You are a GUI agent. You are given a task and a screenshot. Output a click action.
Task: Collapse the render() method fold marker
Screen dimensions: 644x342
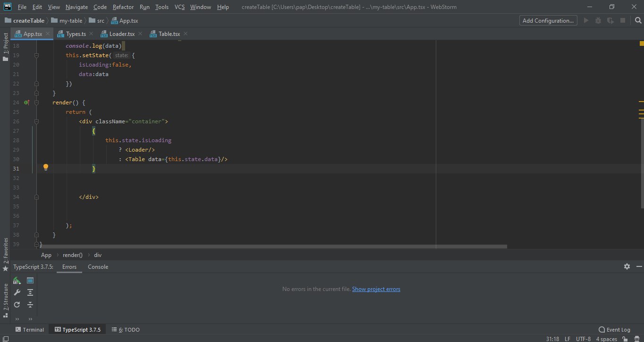(36, 103)
